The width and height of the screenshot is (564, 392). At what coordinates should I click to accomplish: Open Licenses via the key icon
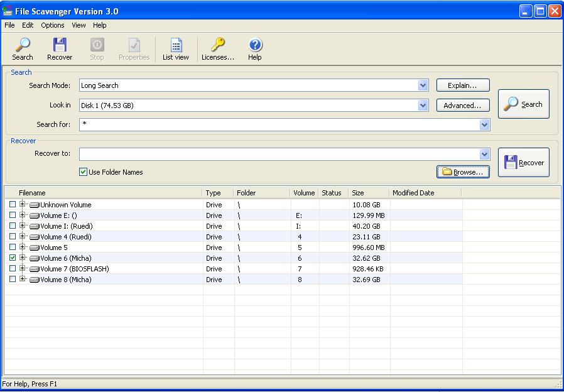(x=217, y=45)
